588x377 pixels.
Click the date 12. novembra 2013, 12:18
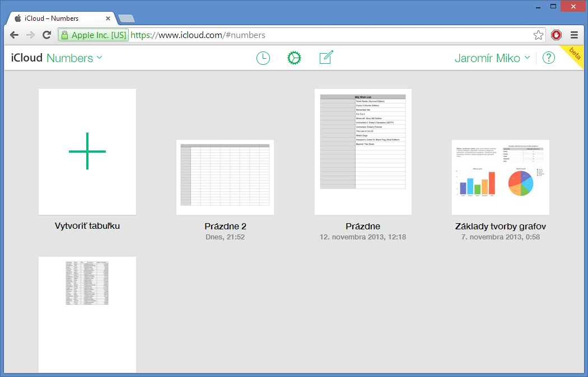point(363,237)
